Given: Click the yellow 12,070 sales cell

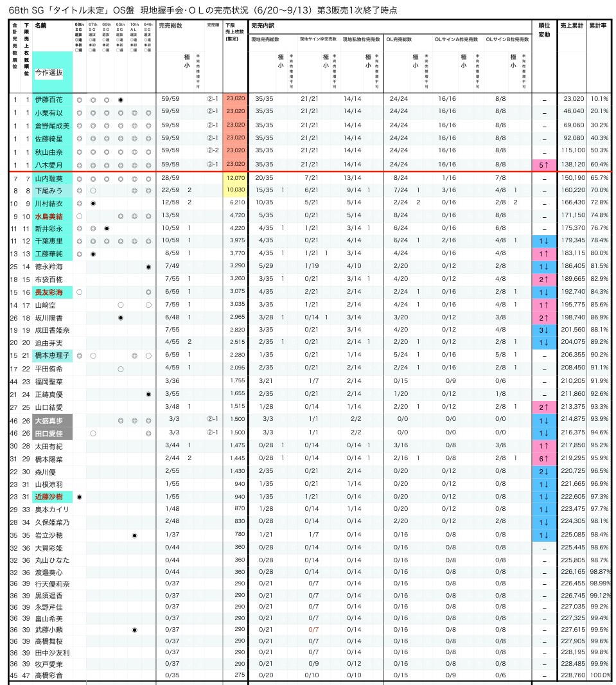Looking at the screenshot, I should click(235, 178).
